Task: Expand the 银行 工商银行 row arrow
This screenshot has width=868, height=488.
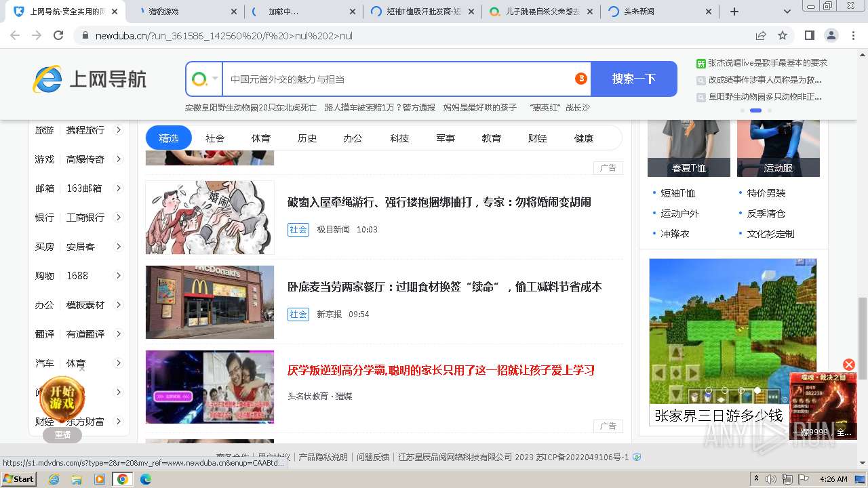Action: (x=118, y=217)
